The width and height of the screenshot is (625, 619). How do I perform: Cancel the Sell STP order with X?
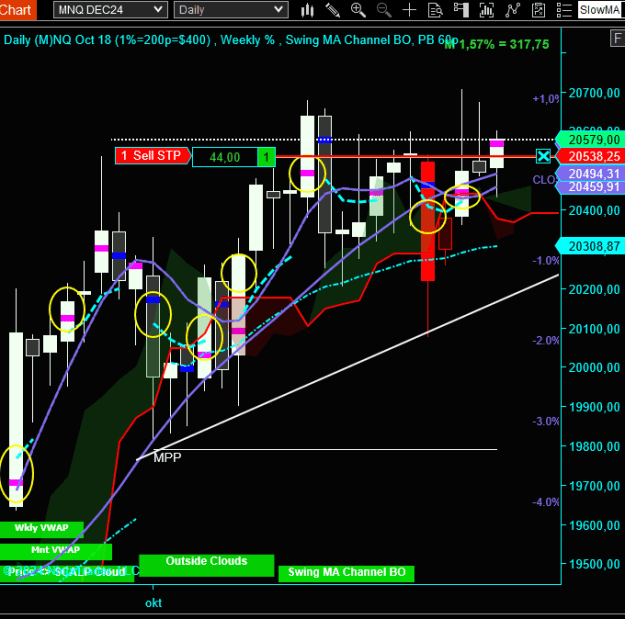(543, 156)
